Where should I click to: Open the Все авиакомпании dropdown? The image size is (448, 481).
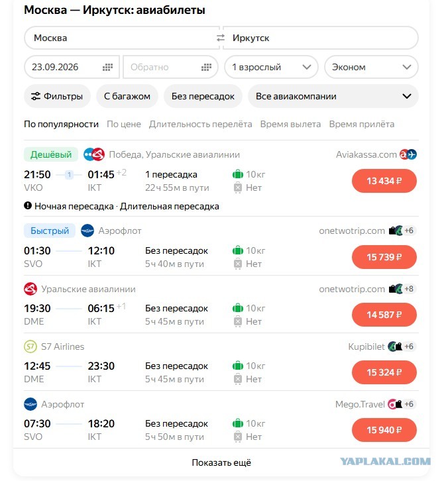(x=333, y=96)
